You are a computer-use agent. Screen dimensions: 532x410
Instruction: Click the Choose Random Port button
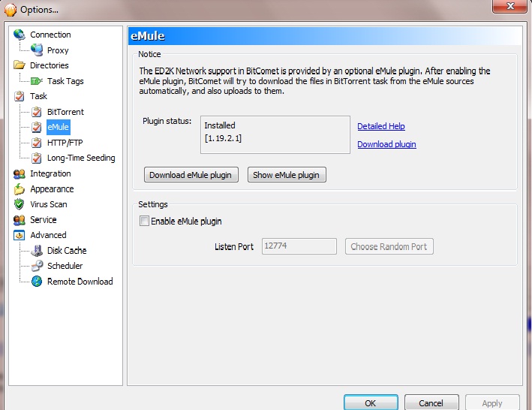(389, 246)
